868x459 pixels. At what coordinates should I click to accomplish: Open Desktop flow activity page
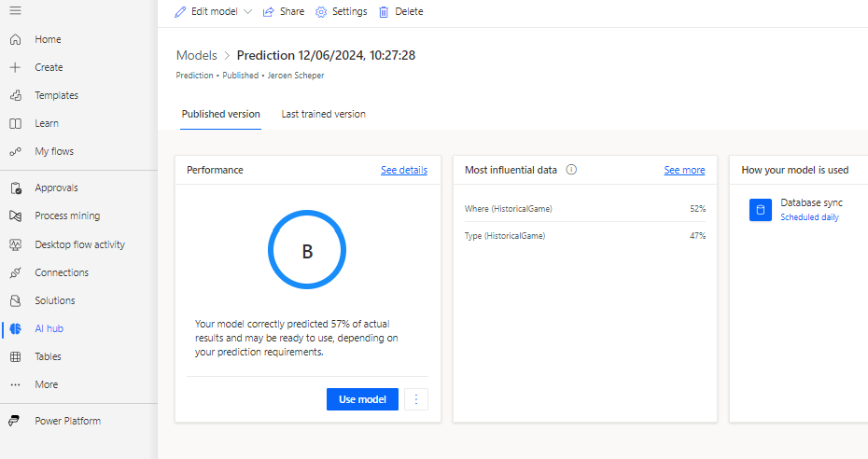[78, 244]
